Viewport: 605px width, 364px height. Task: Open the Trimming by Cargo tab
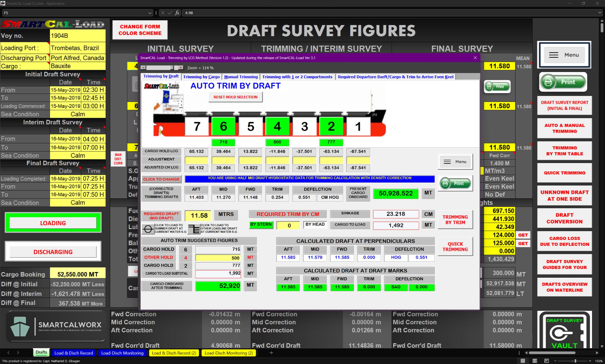201,77
